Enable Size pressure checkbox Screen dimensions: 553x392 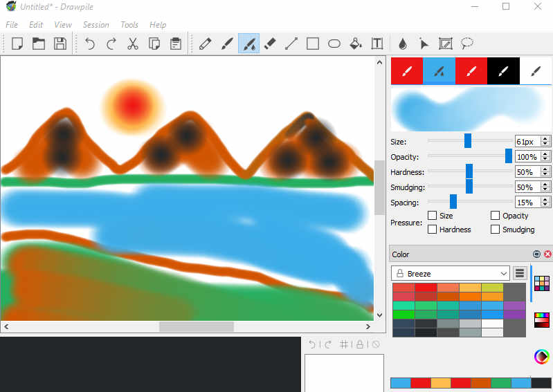(432, 215)
